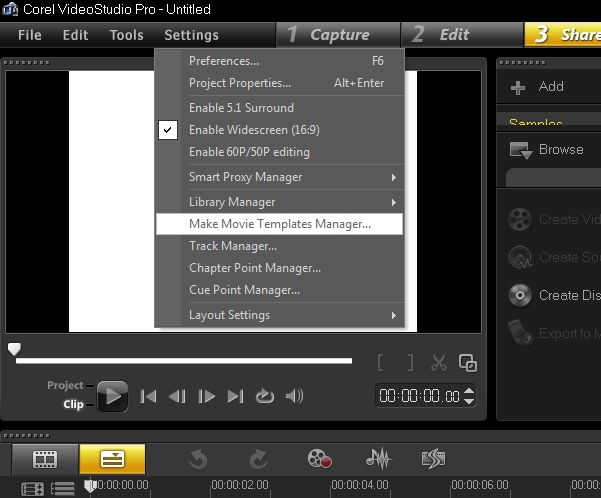Go to the 2 Edit step tab
The height and width of the screenshot is (498, 601).
[x=462, y=35]
